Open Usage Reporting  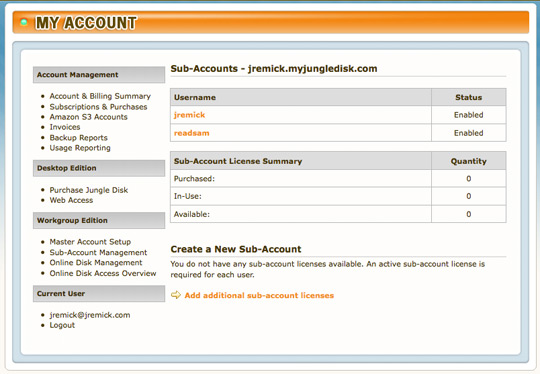[80, 148]
